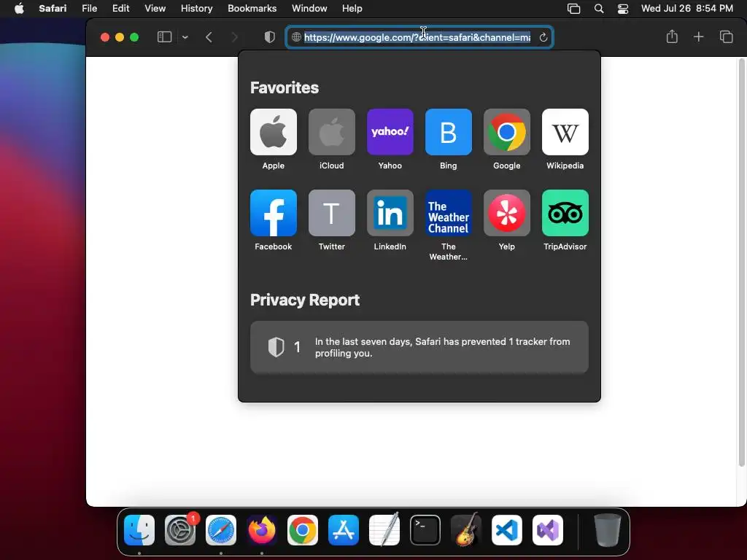Open The Weather Channel favorite

pyautogui.click(x=449, y=213)
